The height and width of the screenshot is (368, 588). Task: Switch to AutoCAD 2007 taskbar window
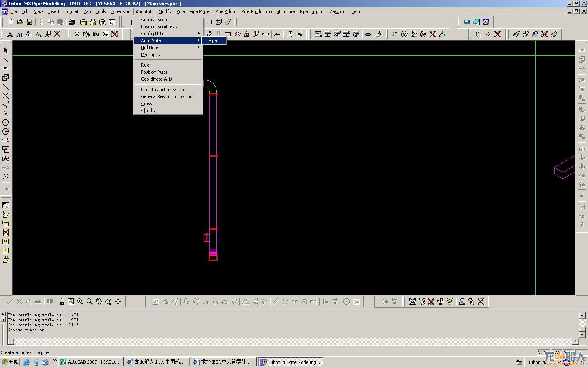91,362
